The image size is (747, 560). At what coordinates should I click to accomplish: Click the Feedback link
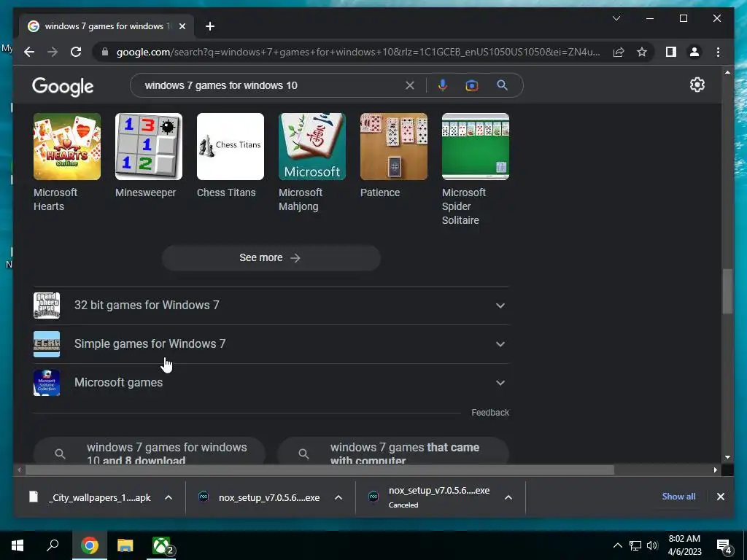tap(490, 413)
